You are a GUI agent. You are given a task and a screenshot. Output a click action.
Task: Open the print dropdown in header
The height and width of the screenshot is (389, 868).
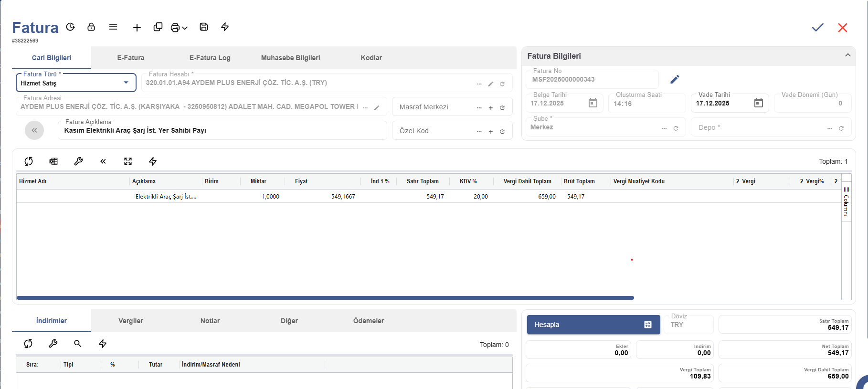click(x=179, y=28)
